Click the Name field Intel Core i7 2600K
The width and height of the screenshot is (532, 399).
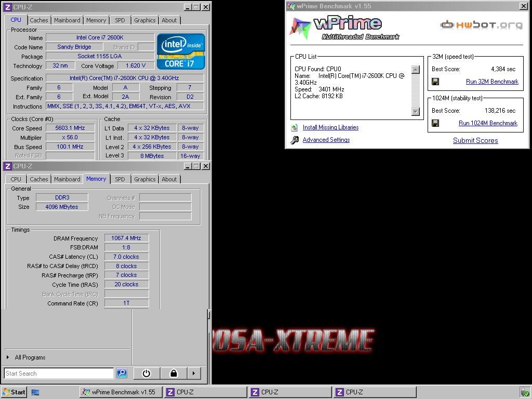tap(100, 37)
